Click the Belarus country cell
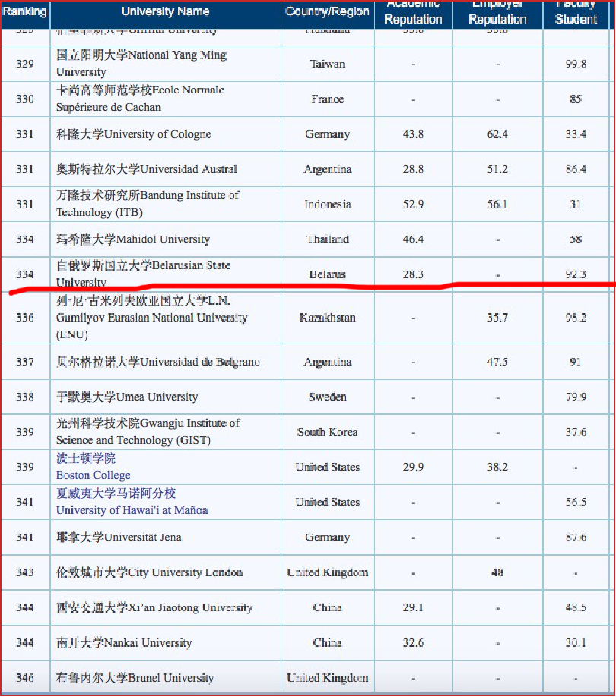The height and width of the screenshot is (697, 616). [327, 274]
